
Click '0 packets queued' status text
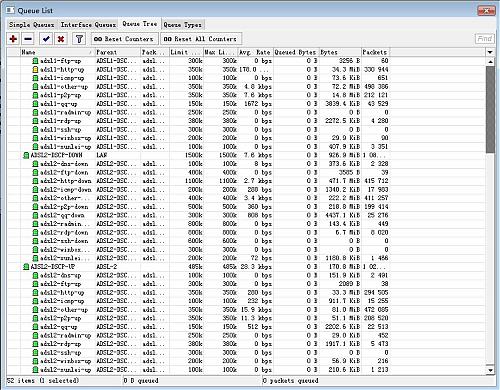coord(291,381)
